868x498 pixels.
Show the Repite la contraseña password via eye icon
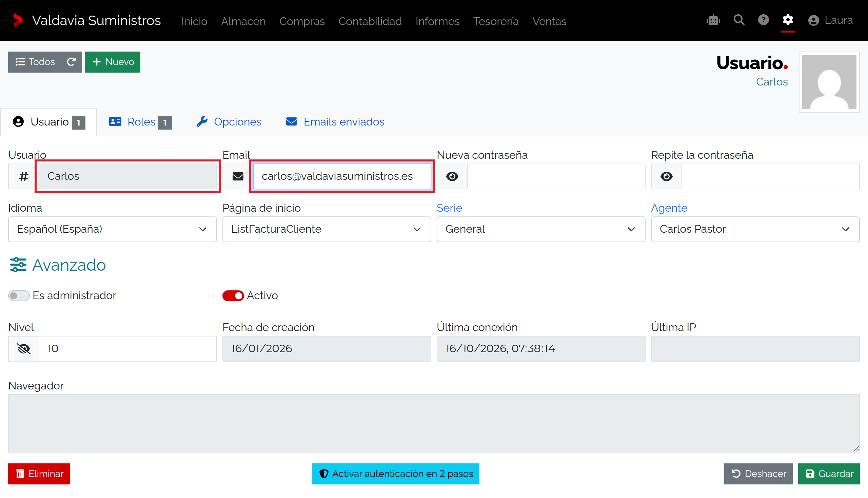[666, 176]
